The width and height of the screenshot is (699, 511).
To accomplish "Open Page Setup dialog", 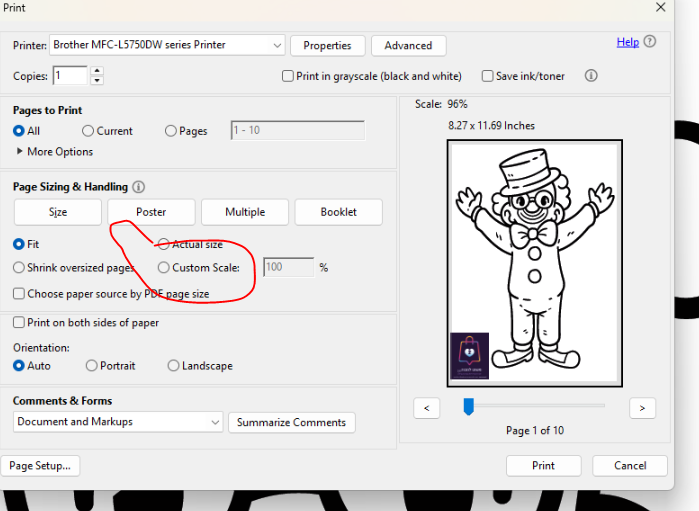I will [40, 466].
